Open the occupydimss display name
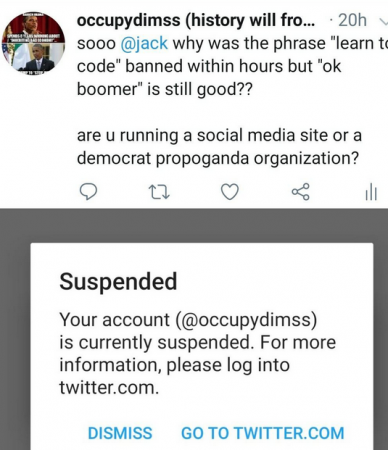The image size is (388, 450). (x=196, y=20)
